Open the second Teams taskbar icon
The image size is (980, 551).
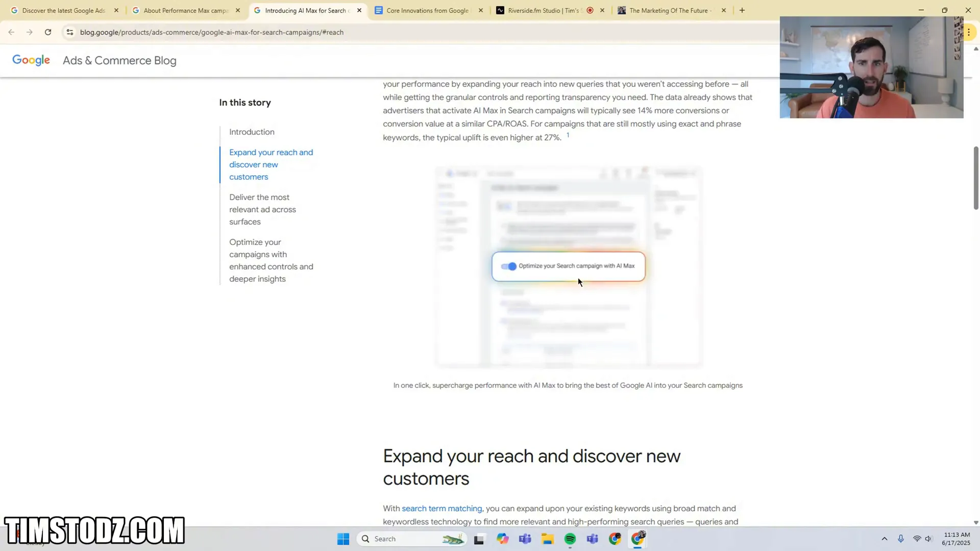point(593,539)
